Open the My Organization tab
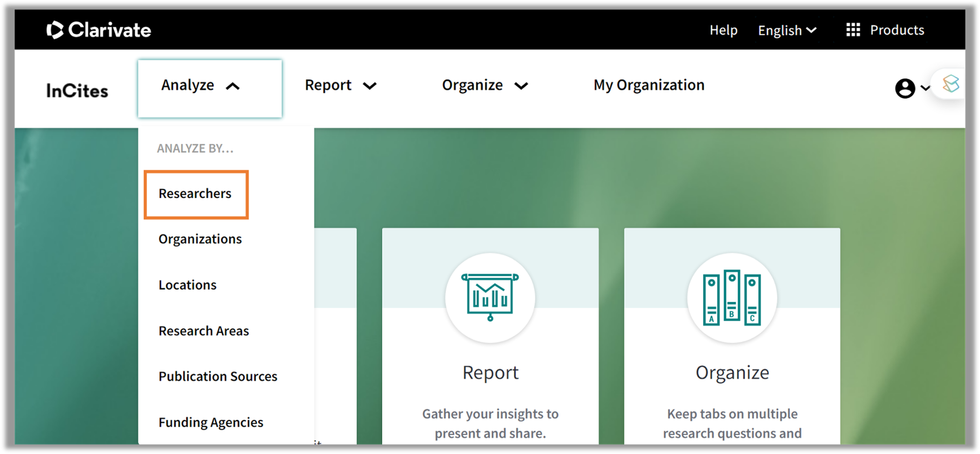The height and width of the screenshot is (454, 980). (649, 85)
